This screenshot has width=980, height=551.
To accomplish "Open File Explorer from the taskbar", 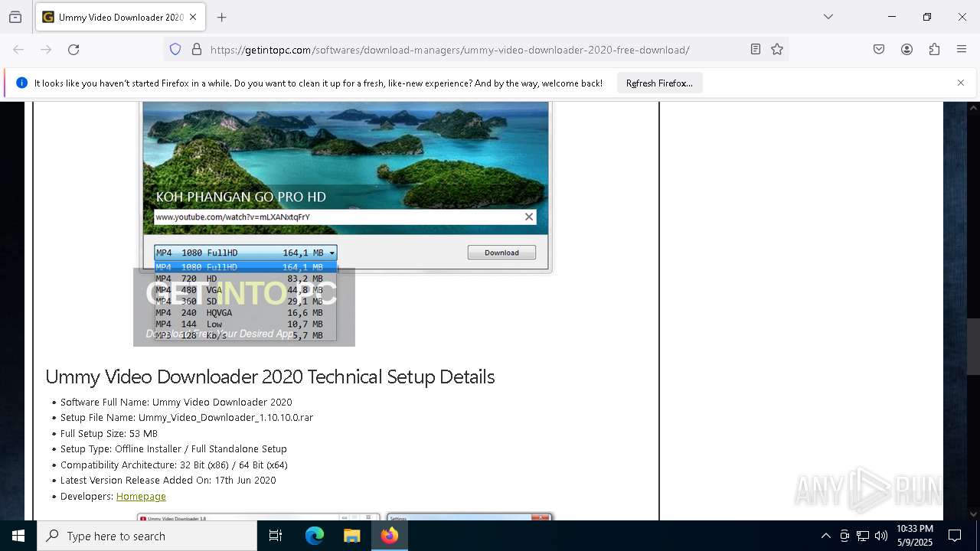I will [351, 536].
